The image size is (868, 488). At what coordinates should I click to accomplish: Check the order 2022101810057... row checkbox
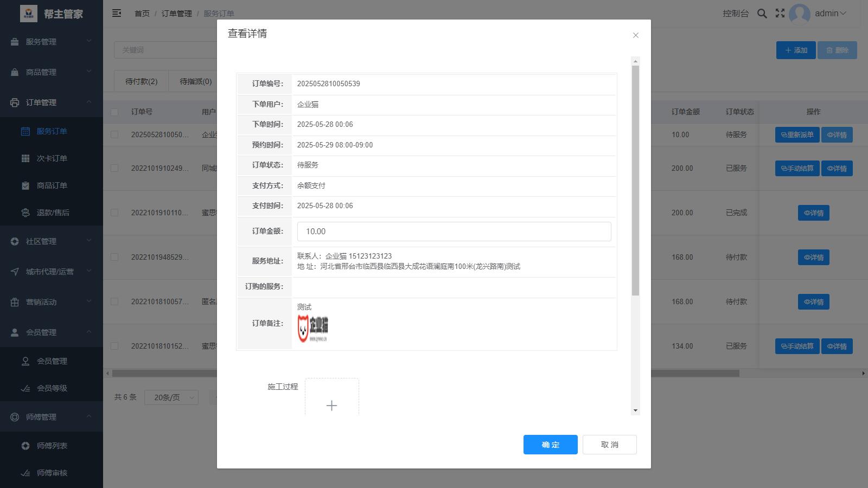(114, 301)
